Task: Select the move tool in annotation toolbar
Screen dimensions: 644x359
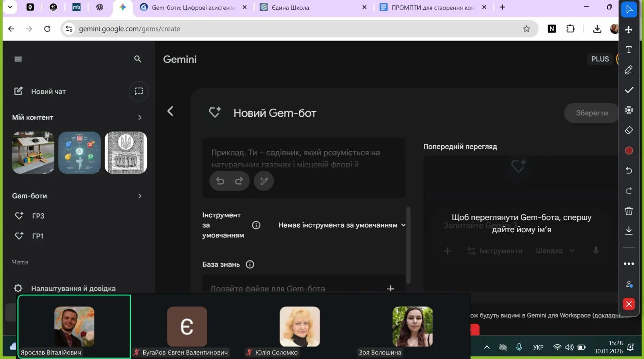Action: pyautogui.click(x=629, y=30)
